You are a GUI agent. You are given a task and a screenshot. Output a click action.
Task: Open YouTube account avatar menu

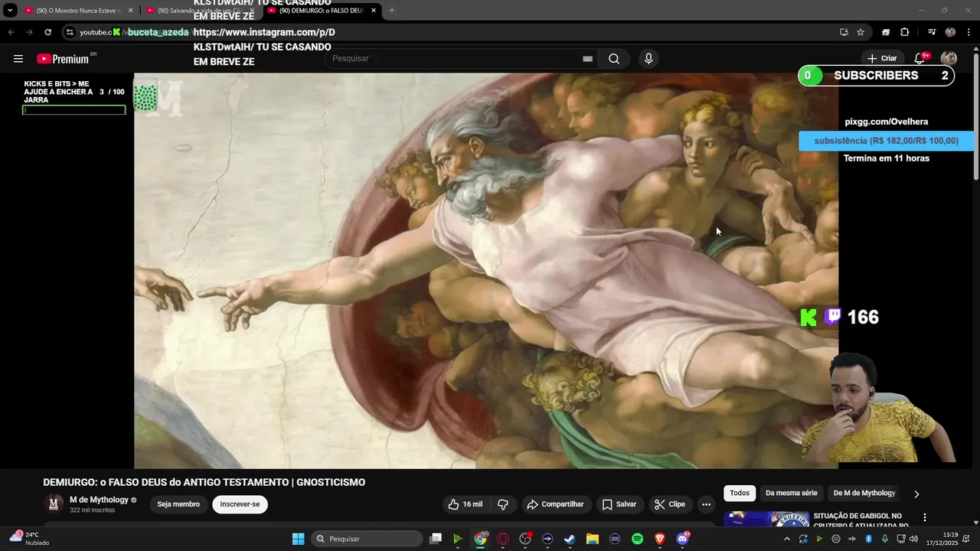949,59
